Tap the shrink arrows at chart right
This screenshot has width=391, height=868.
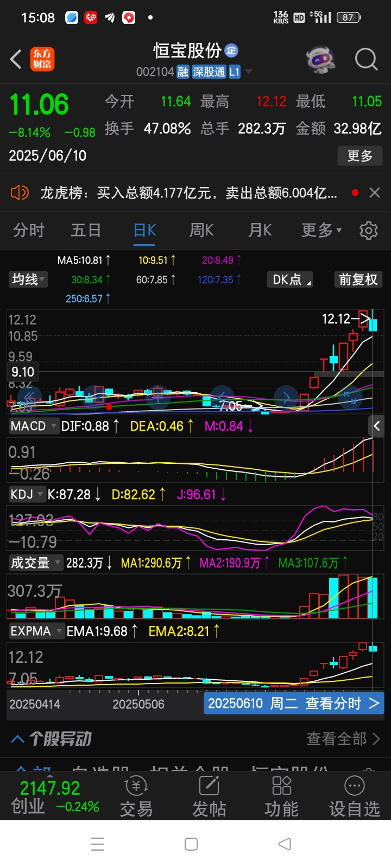point(350,398)
